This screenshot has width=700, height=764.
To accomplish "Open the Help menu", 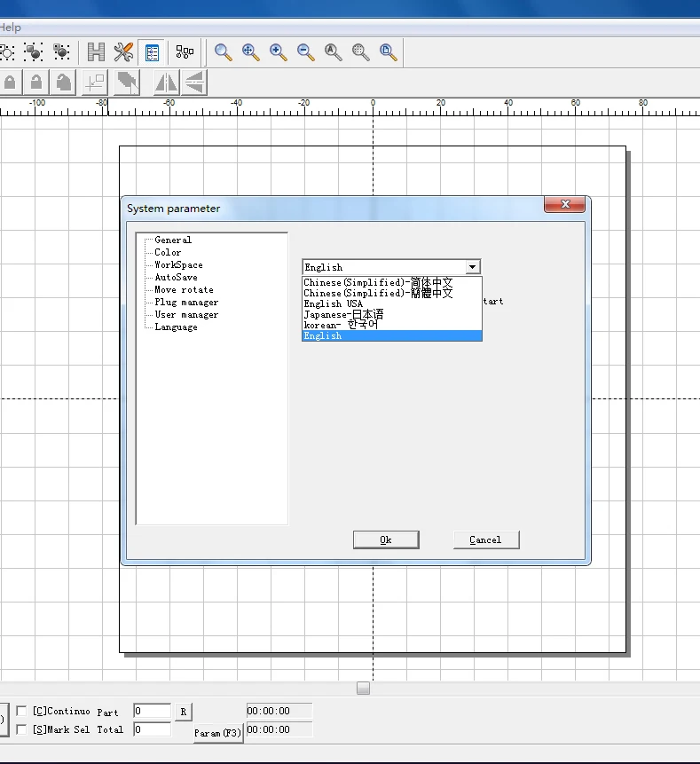I will 10,28.
